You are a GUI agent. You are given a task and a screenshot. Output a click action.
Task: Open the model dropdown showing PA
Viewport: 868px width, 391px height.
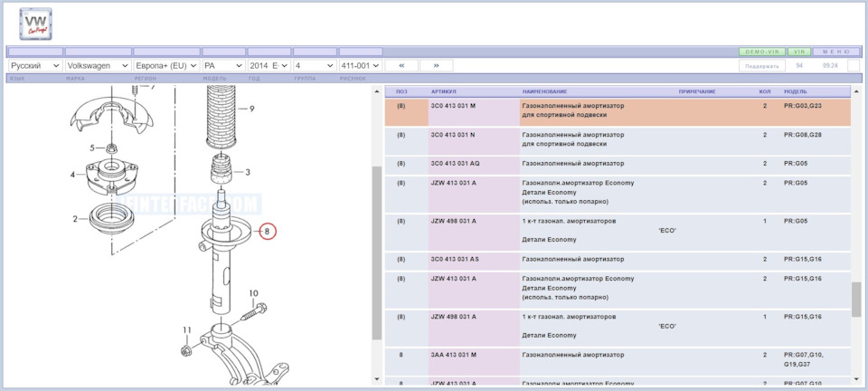(x=223, y=65)
